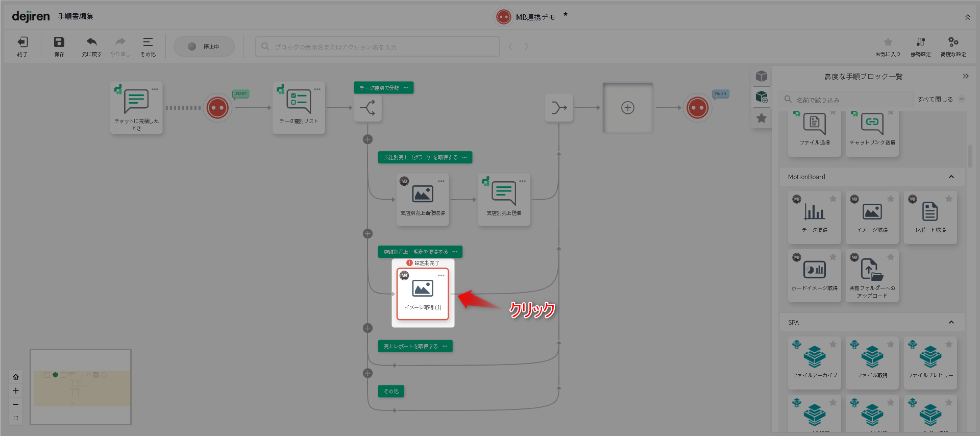Zoom in the canvas with plus
Viewport: 980px width, 436px height.
16,391
